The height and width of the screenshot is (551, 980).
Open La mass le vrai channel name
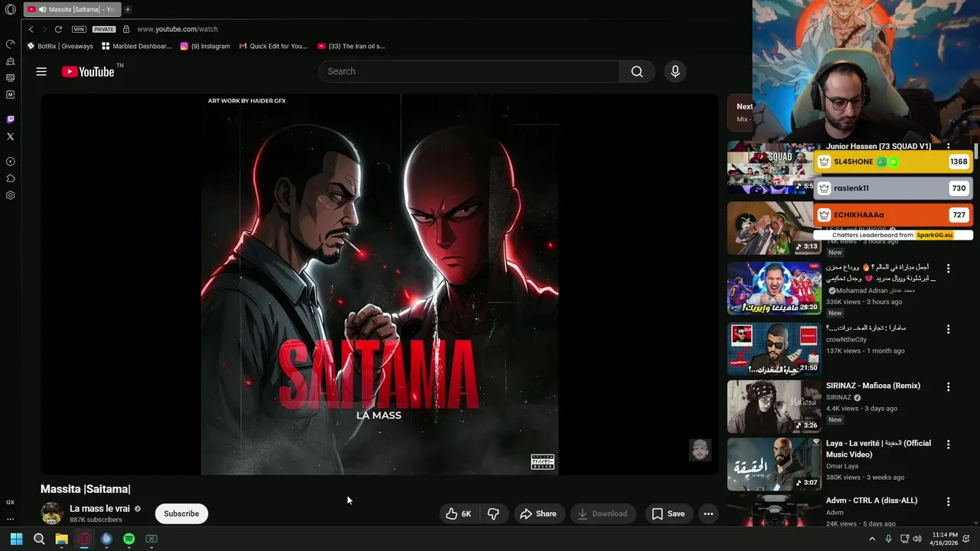(100, 509)
